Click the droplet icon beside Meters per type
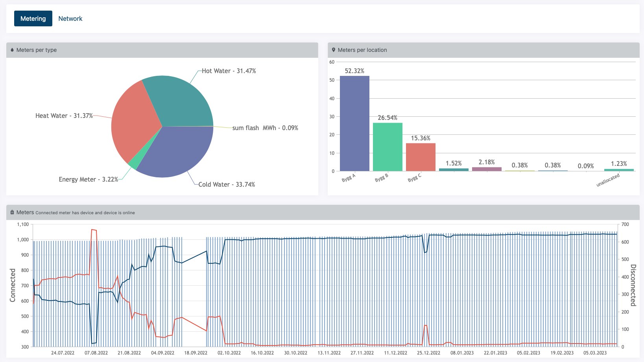This screenshot has height=362, width=644. [x=12, y=50]
